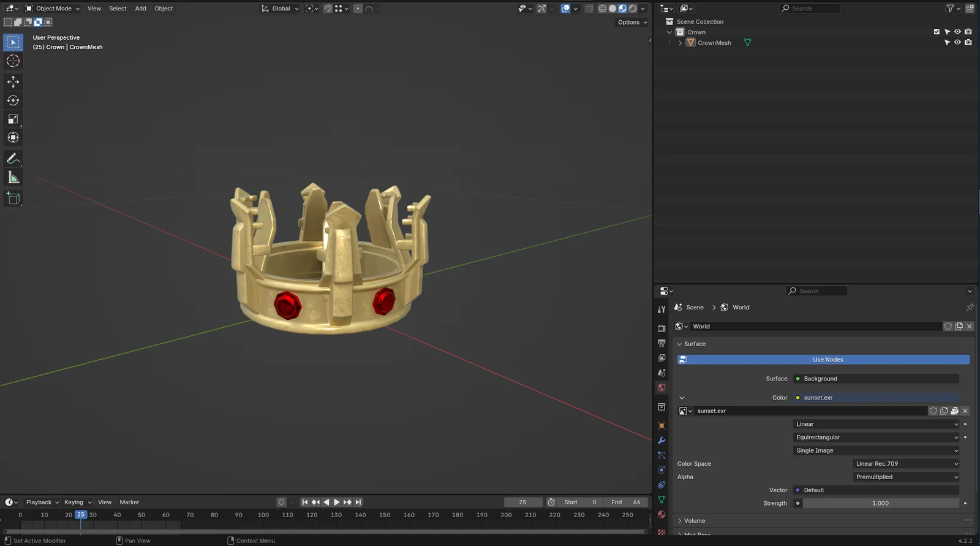Select the Measure tool

[x=13, y=178]
